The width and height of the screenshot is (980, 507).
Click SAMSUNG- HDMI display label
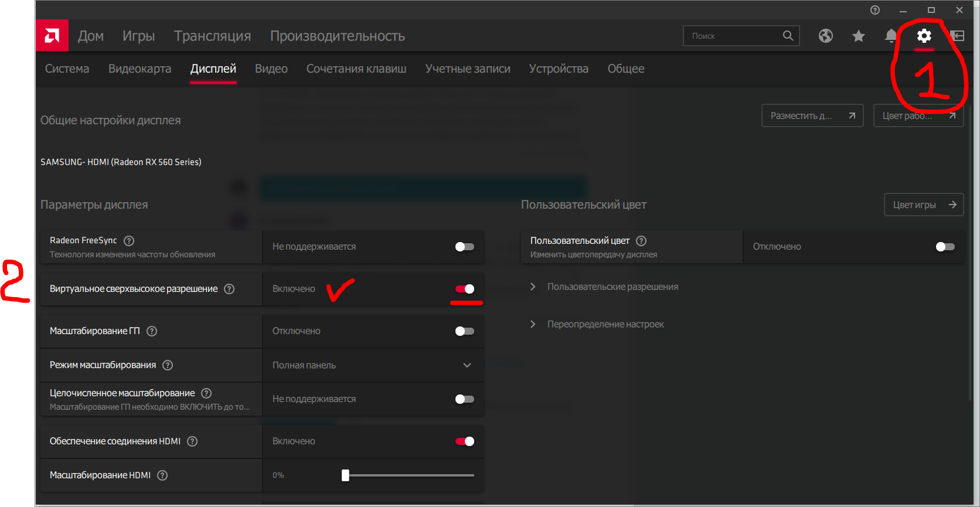121,162
